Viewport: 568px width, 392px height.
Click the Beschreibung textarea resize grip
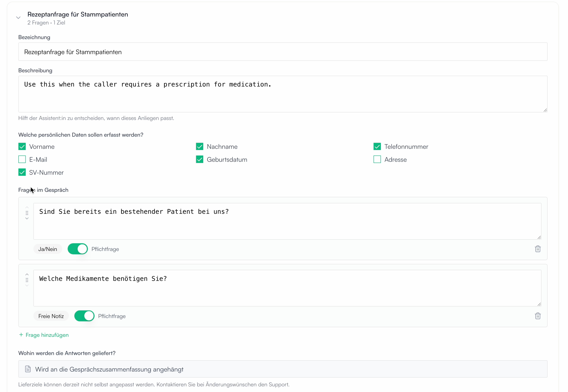point(545,110)
